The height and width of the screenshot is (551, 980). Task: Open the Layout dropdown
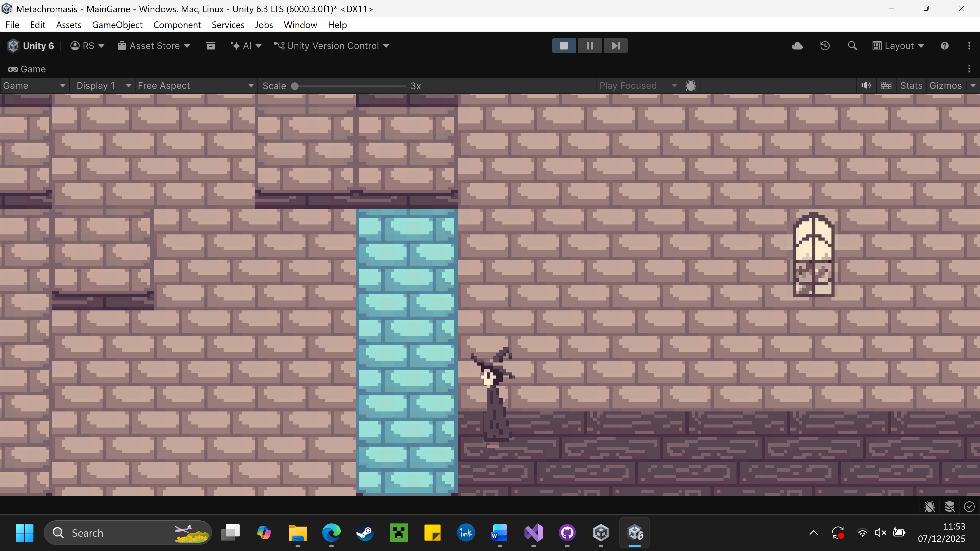click(898, 46)
